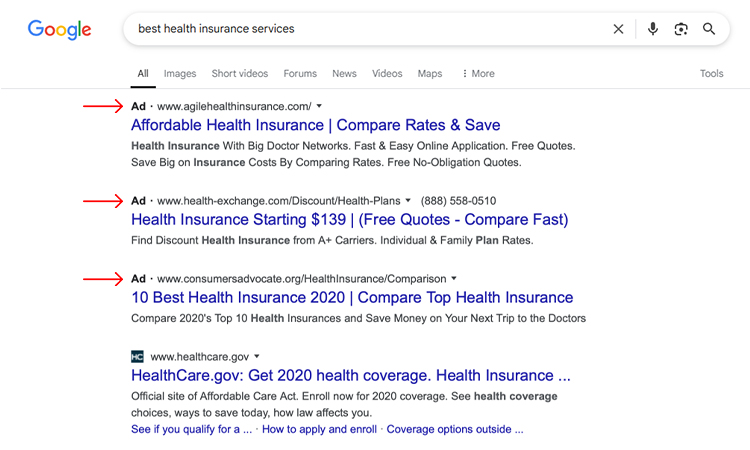Open Health Insurance Starting $139 ad link

click(x=350, y=220)
